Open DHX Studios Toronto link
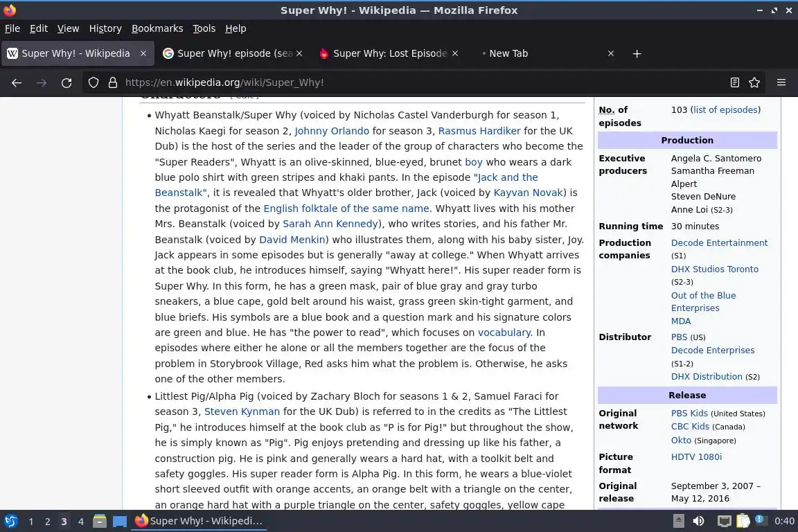 [x=715, y=269]
